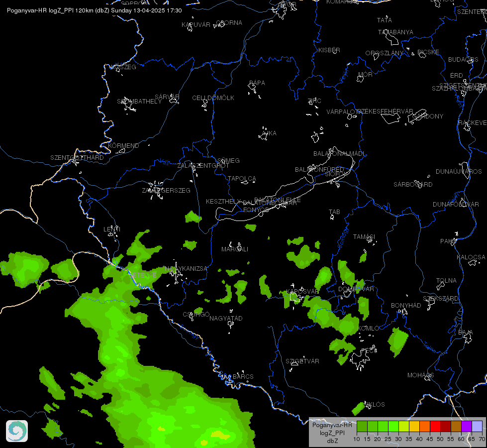The image size is (487, 448).
Task: Click the ÉRD city label
Action: click(457, 76)
